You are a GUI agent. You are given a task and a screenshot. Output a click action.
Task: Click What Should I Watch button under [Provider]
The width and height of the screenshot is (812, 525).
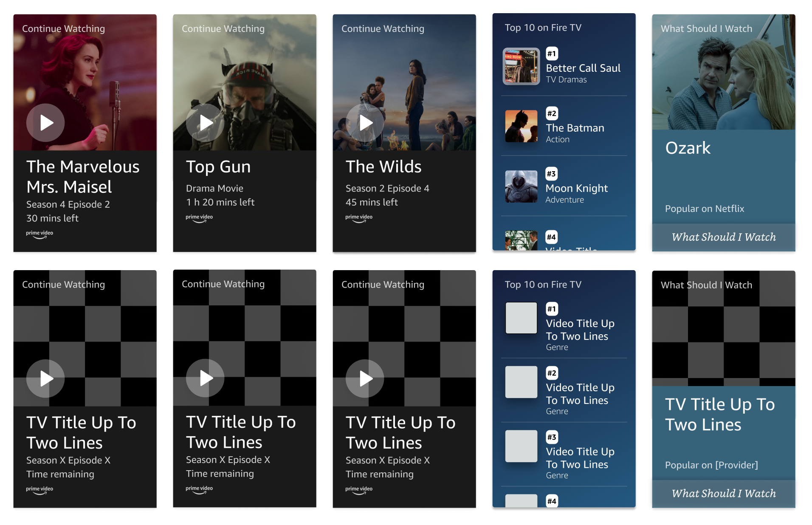(724, 494)
